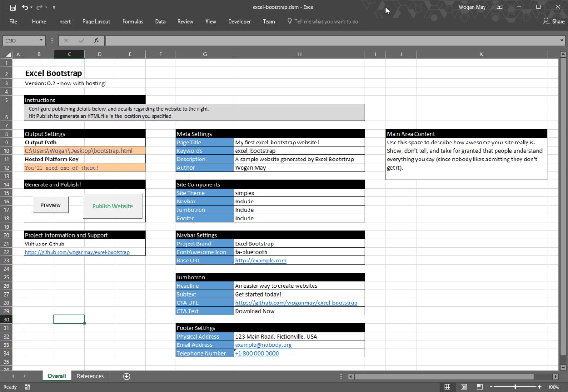Image resolution: width=568 pixels, height=392 pixels.
Task: Click the Tell me lightbulb search box
Action: (x=323, y=21)
